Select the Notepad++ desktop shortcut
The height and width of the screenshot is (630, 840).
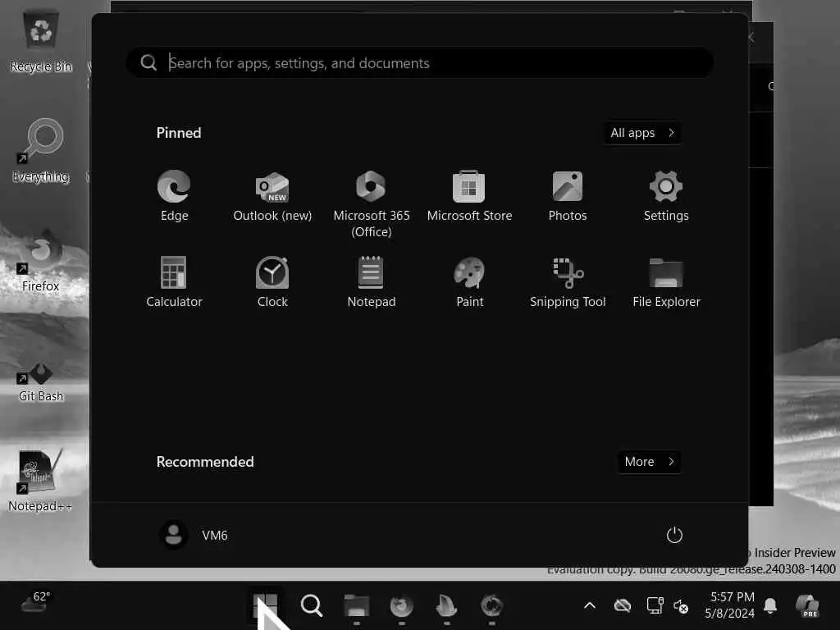[41, 481]
